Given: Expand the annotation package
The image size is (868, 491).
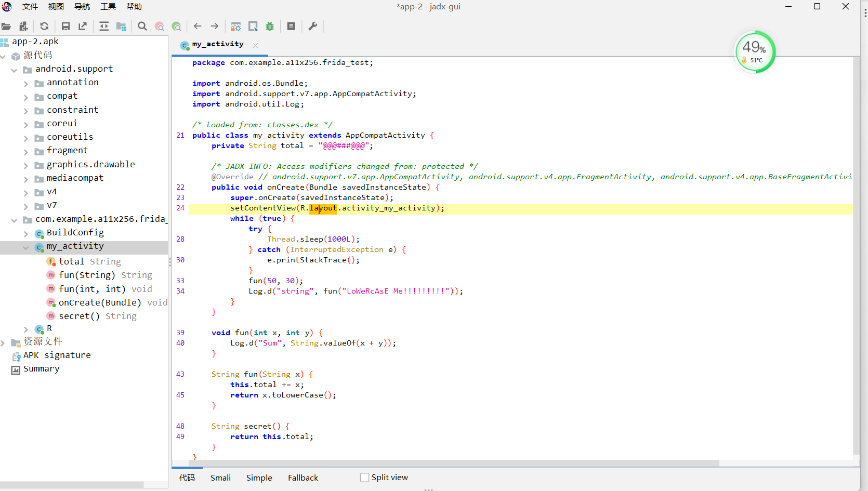Looking at the screenshot, I should (26, 83).
